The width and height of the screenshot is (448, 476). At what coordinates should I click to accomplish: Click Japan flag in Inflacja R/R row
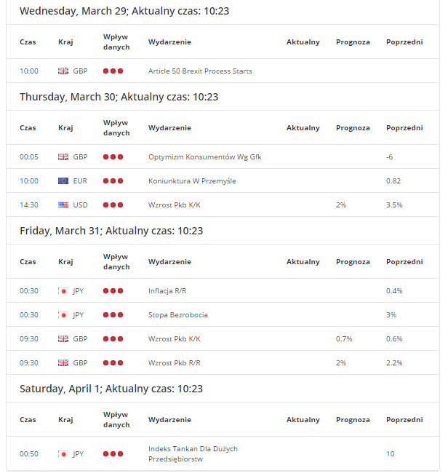pos(63,291)
